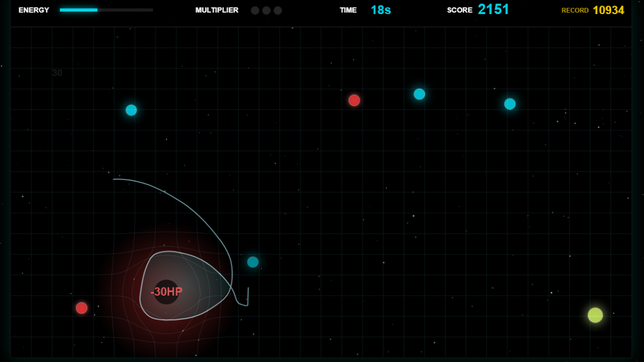Click the RECORD value 10934
This screenshot has height=362, width=644.
point(609,10)
